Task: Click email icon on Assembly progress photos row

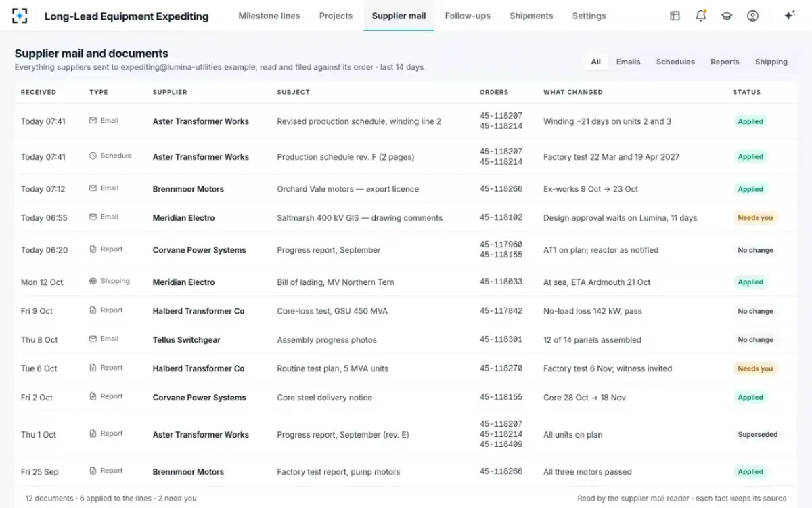Action: click(x=93, y=339)
